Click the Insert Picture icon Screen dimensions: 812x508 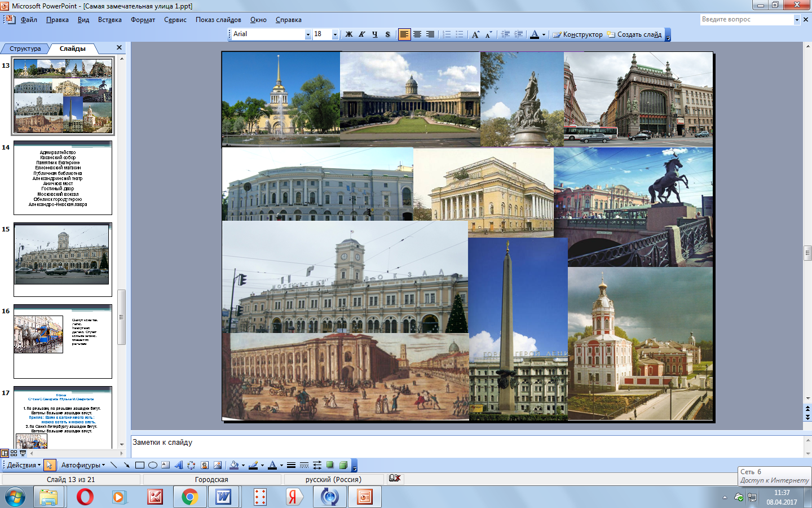[x=217, y=465]
